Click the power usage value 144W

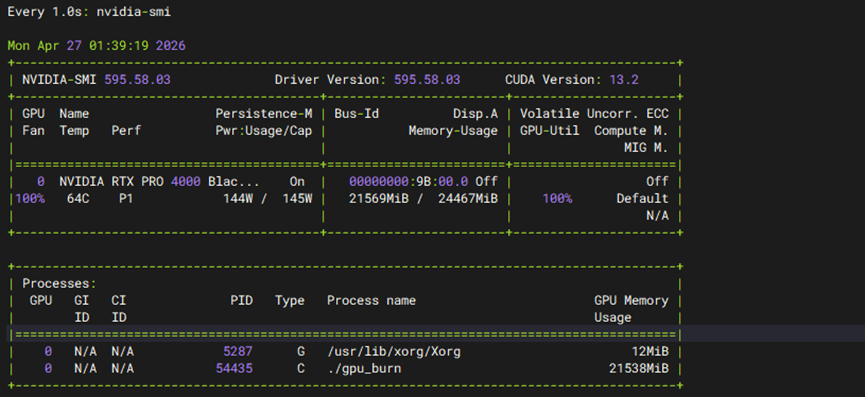point(238,198)
